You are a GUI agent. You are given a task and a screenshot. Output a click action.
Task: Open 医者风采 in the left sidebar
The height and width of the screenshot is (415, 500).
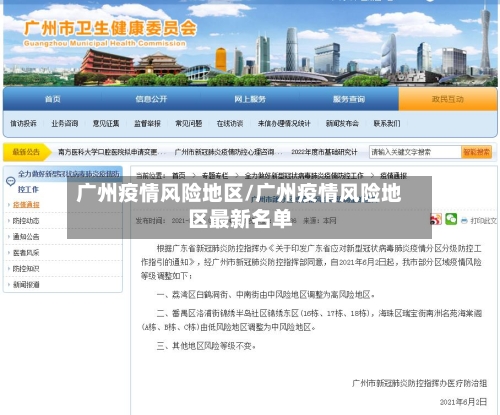tap(26, 253)
